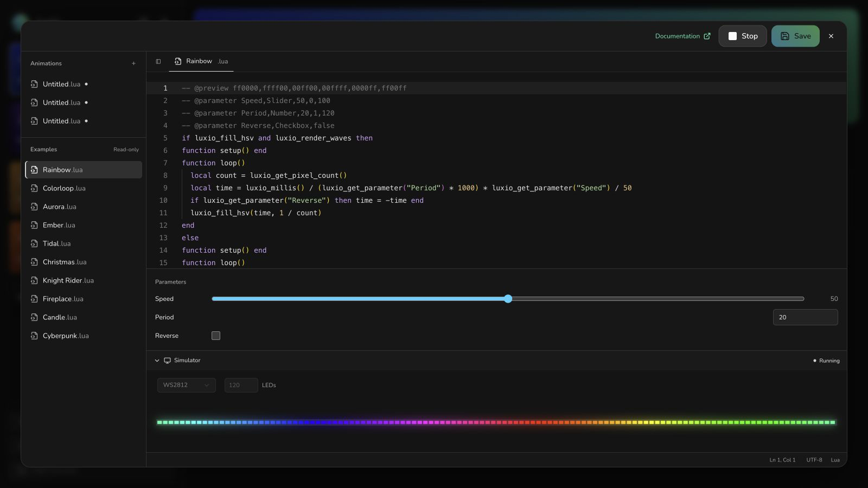Open the first Untitled.lua animation
This screenshot has height=488, width=868.
click(84, 84)
